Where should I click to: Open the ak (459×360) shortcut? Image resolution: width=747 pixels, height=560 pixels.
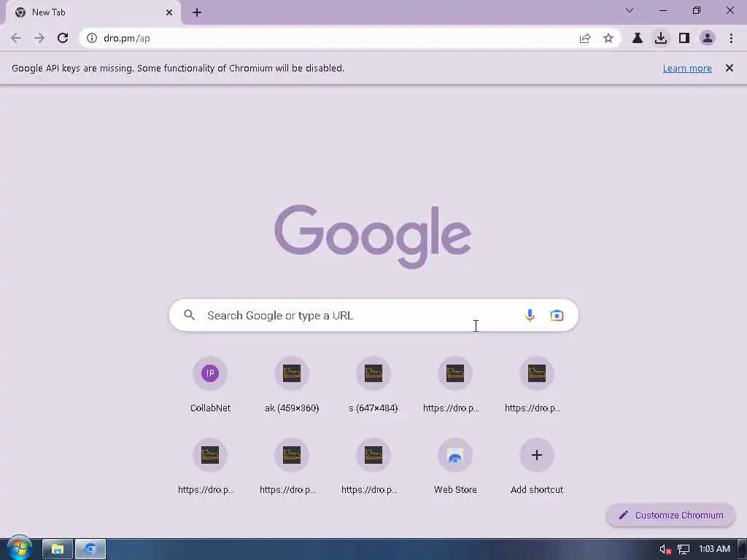292,384
